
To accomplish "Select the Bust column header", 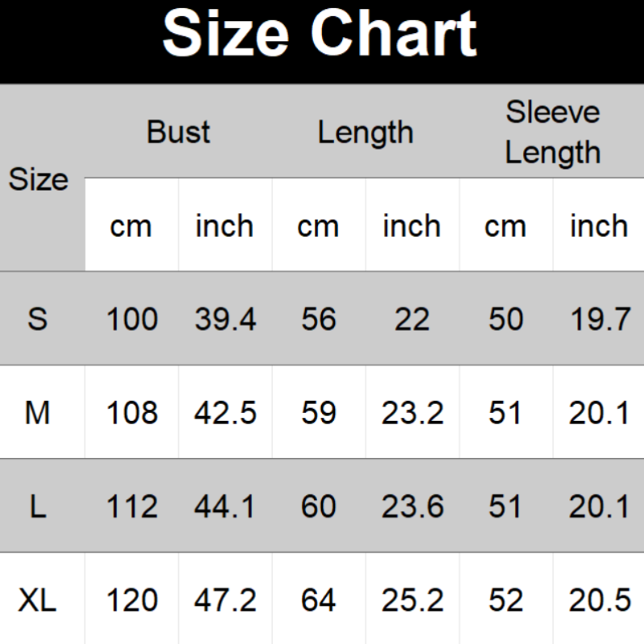I will pos(179,132).
